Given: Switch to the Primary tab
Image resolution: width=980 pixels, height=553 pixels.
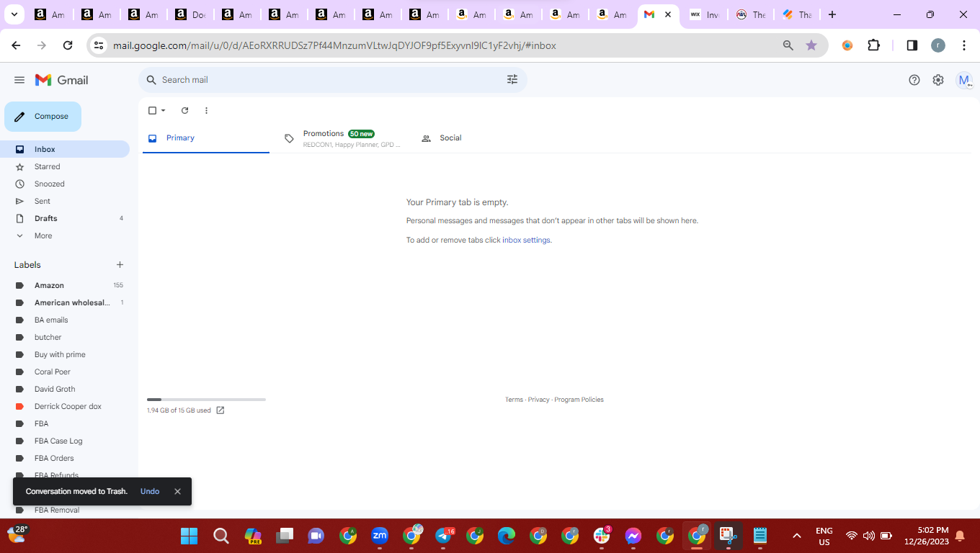Looking at the screenshot, I should tap(205, 138).
